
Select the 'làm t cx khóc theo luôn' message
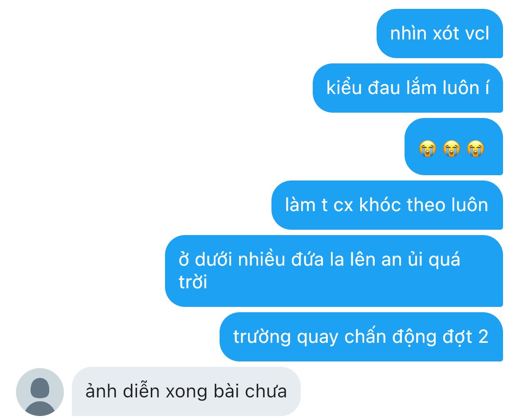tap(387, 205)
